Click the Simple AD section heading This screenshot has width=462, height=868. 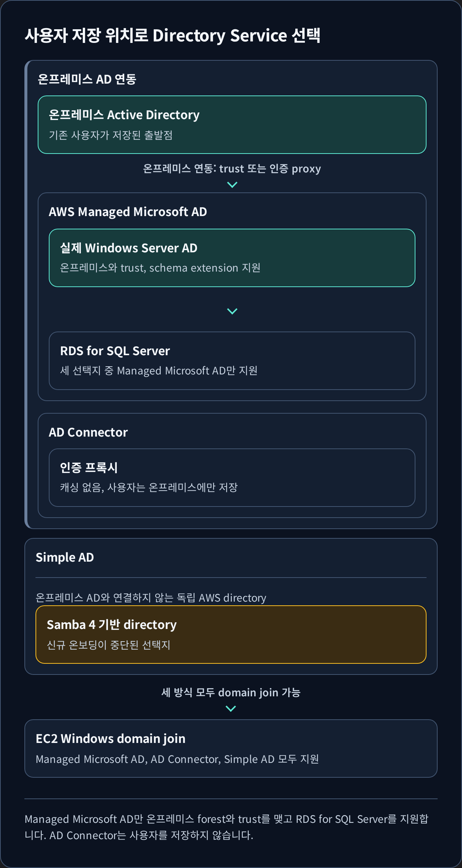pyautogui.click(x=65, y=558)
